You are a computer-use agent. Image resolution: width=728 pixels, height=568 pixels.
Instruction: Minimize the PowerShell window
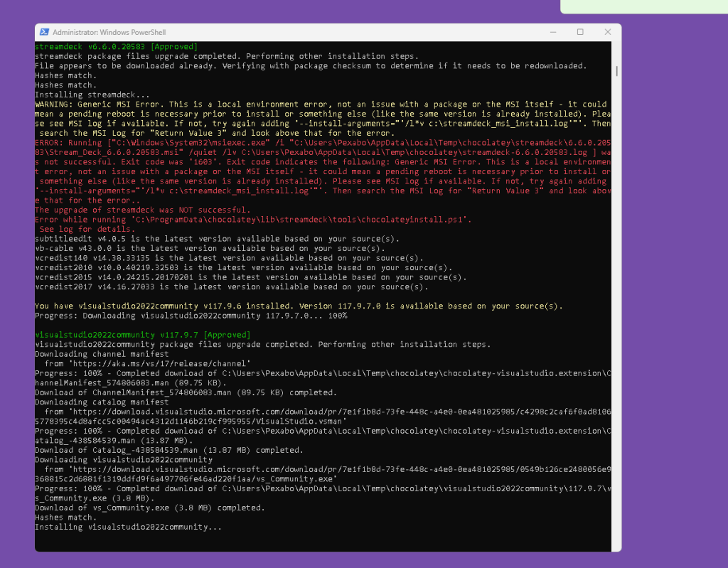point(553,32)
